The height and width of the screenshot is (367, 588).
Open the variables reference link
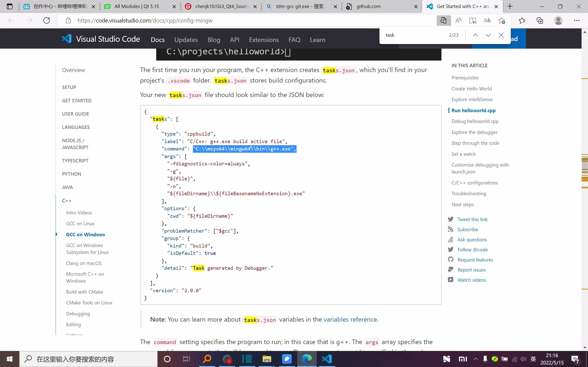pos(350,320)
